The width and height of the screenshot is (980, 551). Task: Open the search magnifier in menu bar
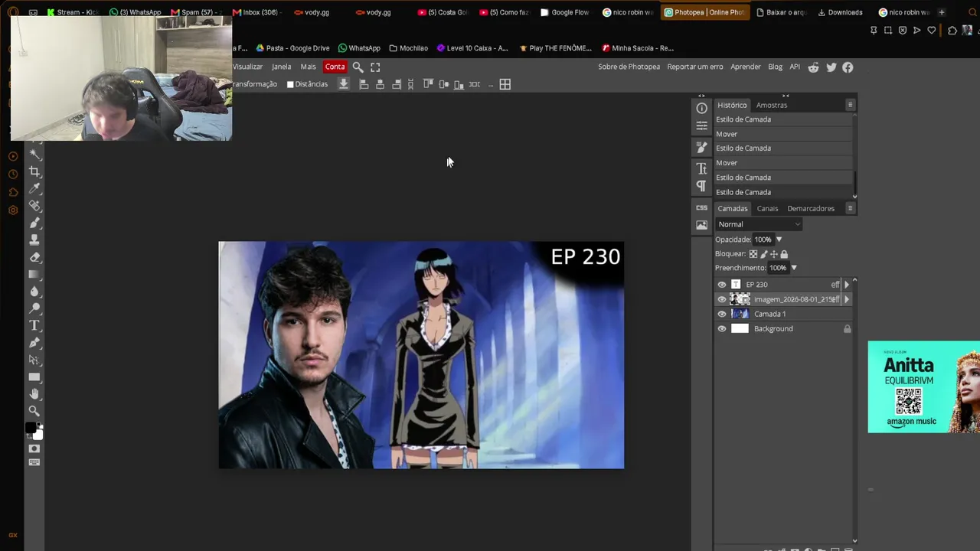click(x=358, y=67)
